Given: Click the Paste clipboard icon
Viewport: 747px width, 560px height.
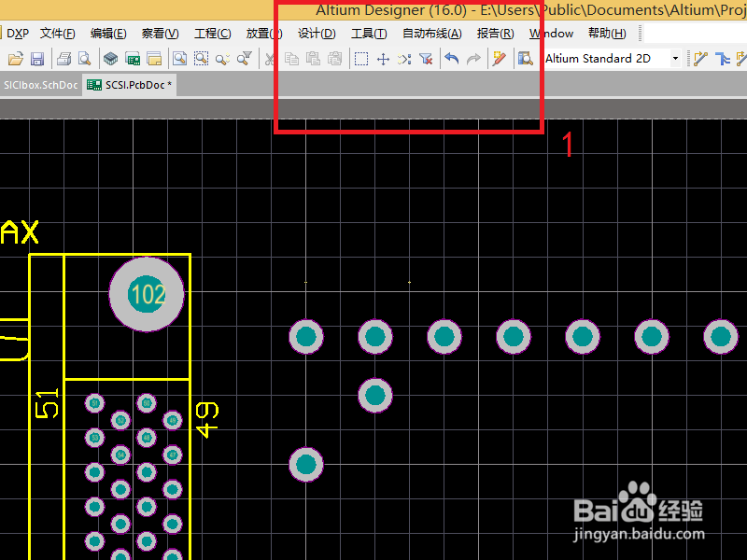Looking at the screenshot, I should pos(313,59).
